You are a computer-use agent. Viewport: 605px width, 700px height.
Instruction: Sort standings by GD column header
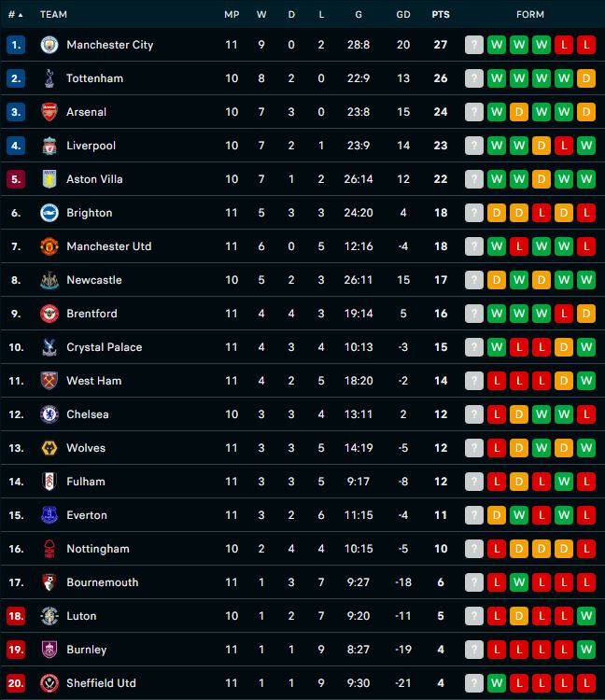click(x=403, y=15)
